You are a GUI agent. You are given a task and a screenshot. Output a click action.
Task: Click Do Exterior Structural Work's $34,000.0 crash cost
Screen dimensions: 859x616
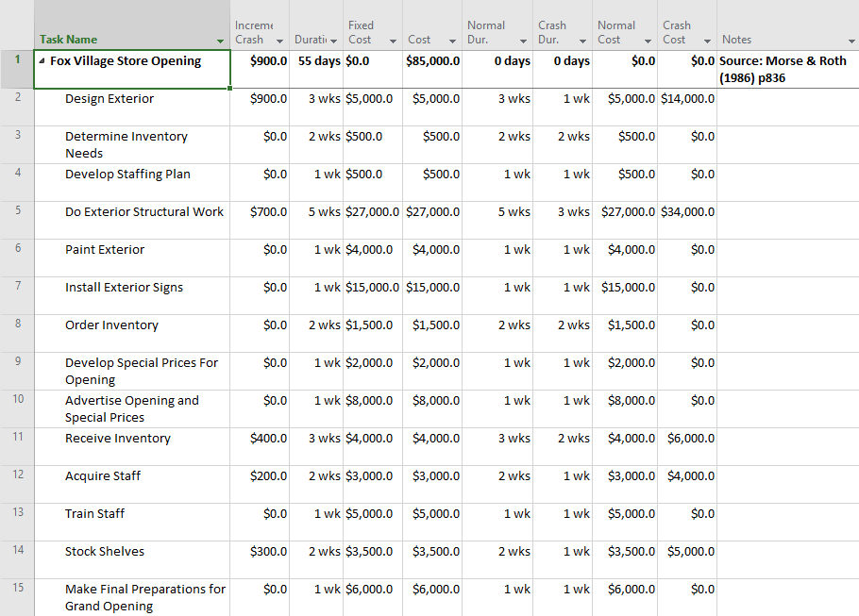687,220
